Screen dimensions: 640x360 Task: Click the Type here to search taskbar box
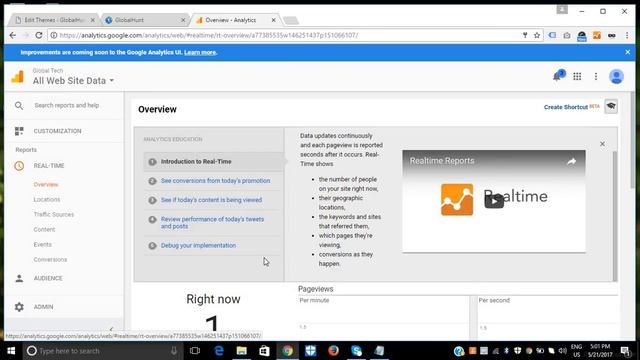click(102, 351)
